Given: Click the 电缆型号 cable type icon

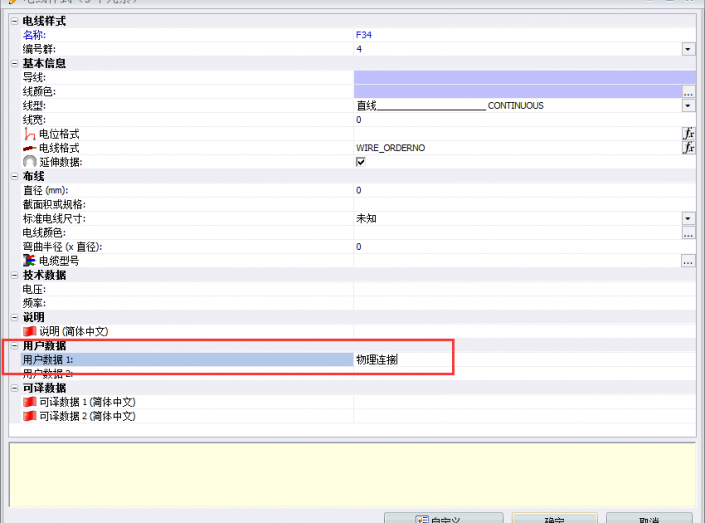Looking at the screenshot, I should (30, 260).
